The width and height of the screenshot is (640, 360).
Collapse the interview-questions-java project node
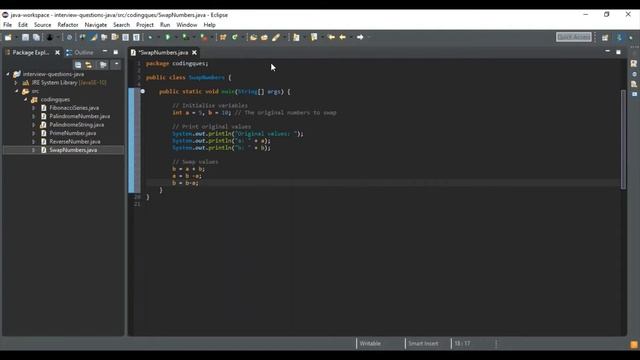click(8, 74)
